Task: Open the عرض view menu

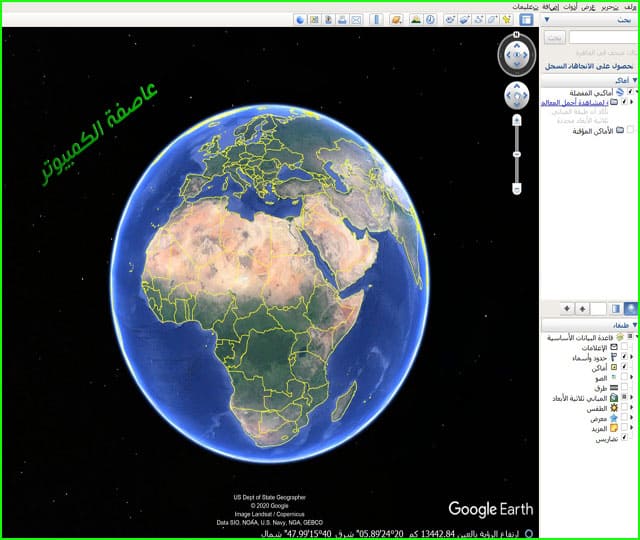Action: tap(588, 7)
